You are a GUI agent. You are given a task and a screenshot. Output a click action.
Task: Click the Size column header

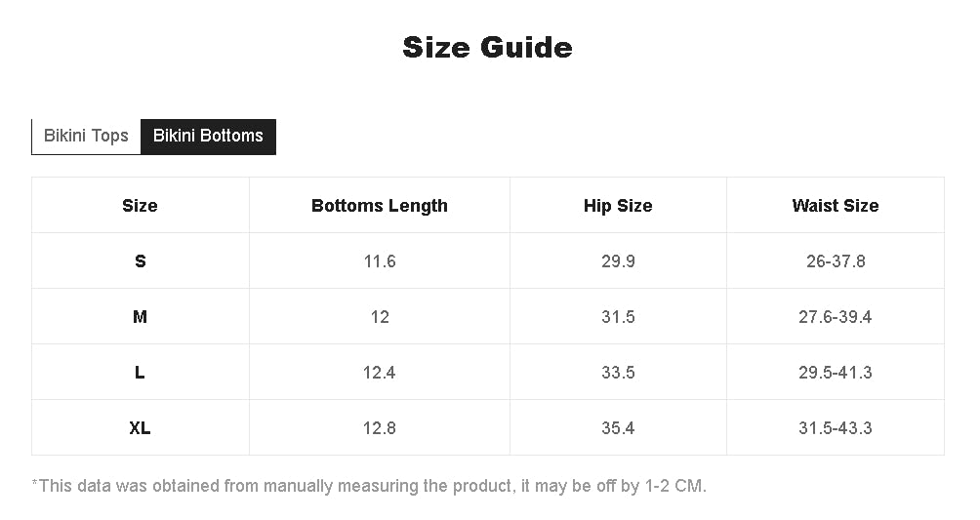140,206
